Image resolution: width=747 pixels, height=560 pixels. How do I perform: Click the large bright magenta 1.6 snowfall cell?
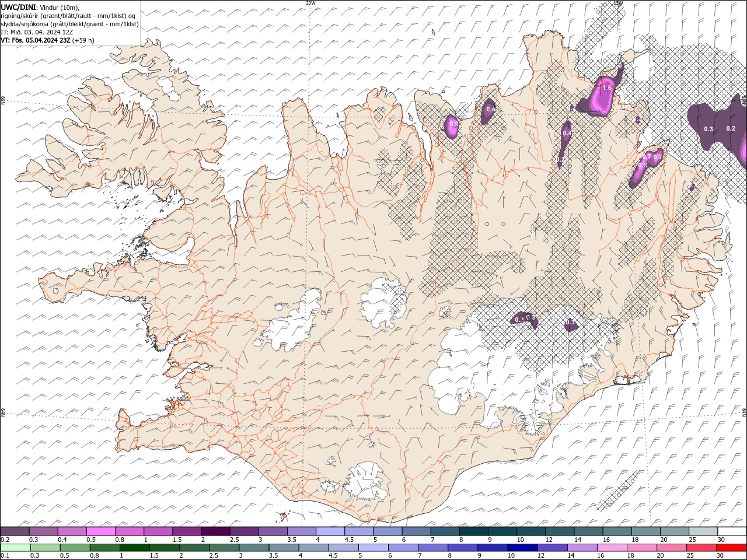point(603,97)
